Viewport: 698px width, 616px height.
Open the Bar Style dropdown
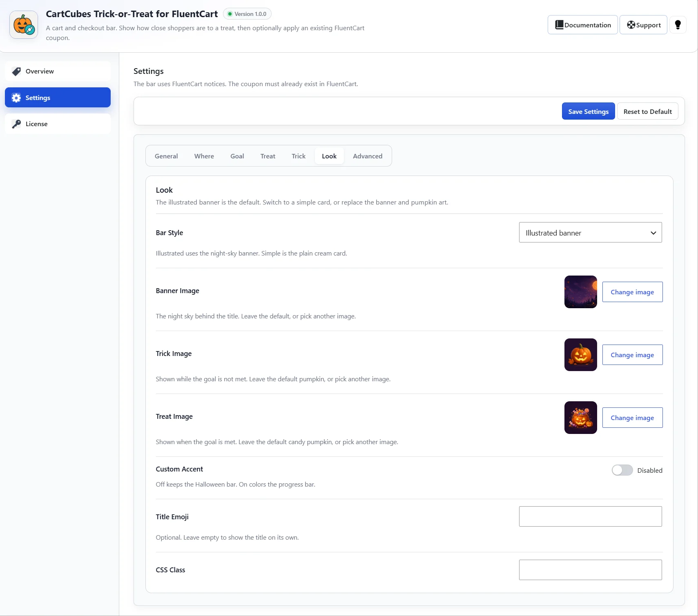point(590,233)
